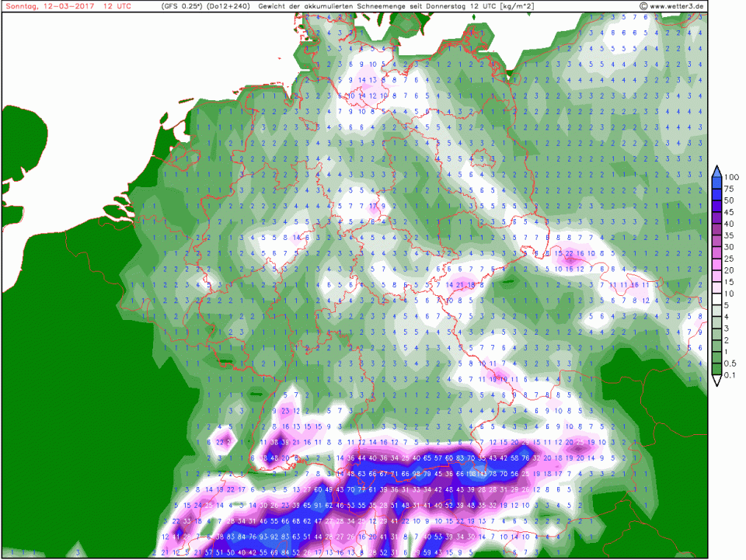Screen dimensions: 746x560
Task: Choose the white legend band between 5 and 10
Action: 717,299
